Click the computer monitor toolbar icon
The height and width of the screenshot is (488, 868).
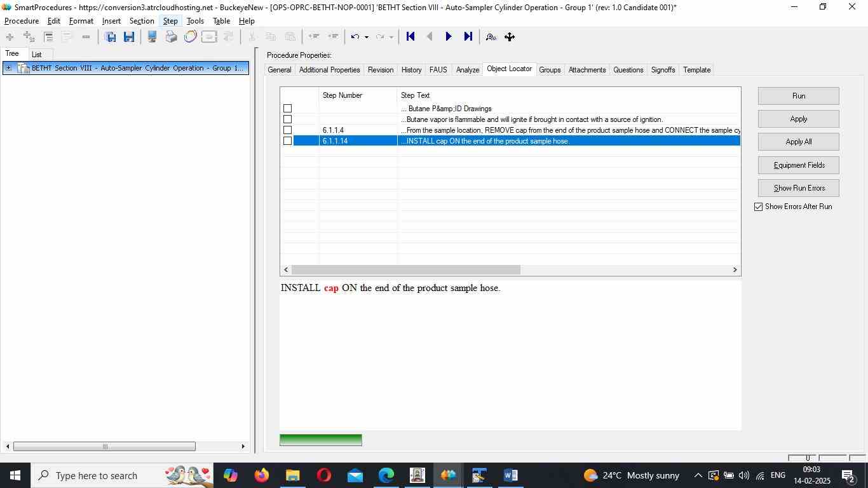(152, 37)
